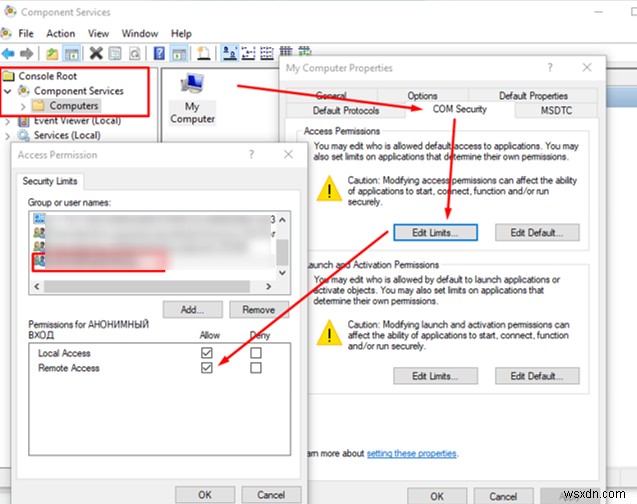Switch to the MSDTC tab

[x=556, y=110]
